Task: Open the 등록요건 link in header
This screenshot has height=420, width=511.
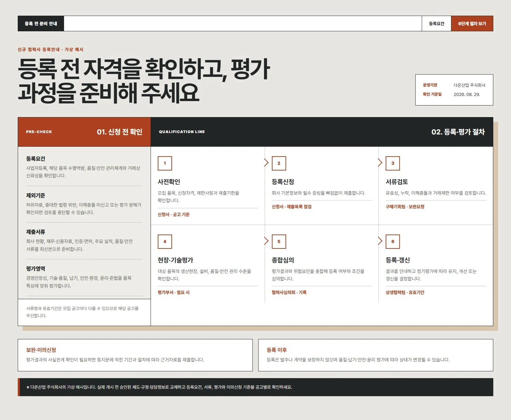Action: 436,23
